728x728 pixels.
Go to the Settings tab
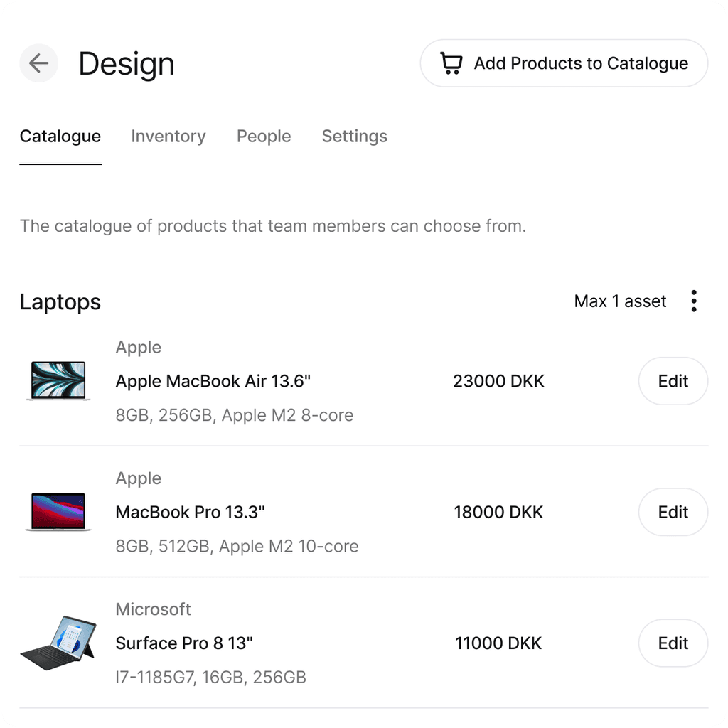point(354,136)
